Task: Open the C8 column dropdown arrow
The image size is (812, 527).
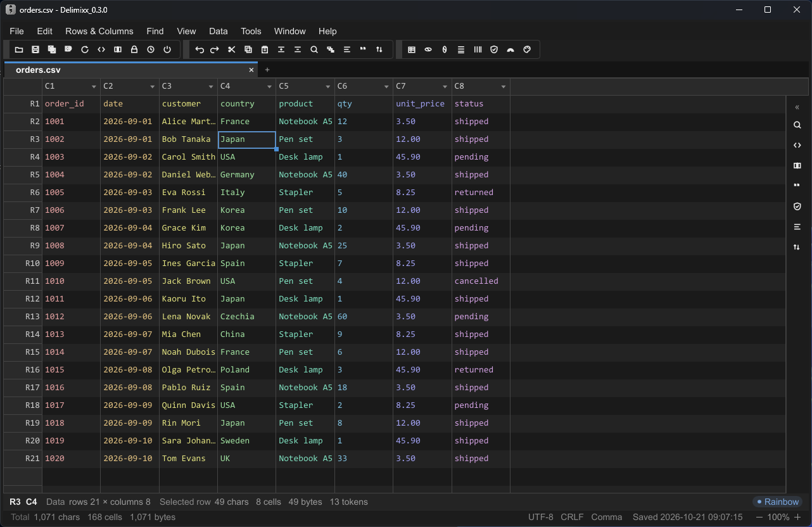Action: (x=504, y=86)
